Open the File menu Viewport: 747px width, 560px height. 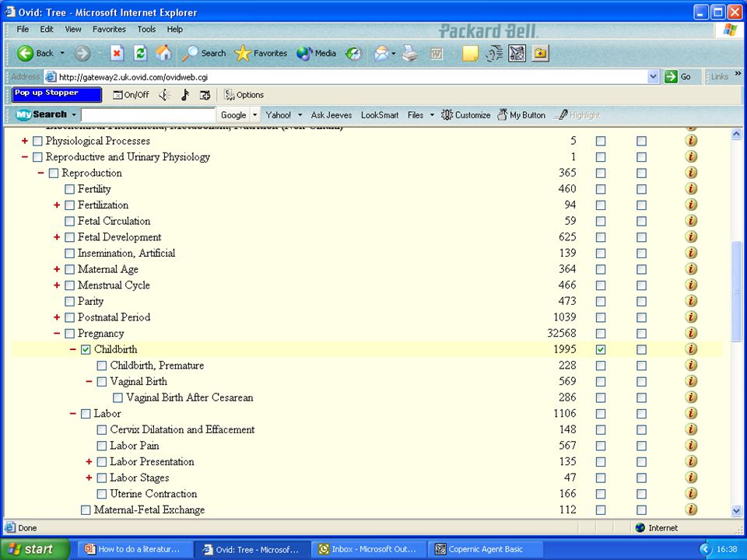[x=23, y=29]
